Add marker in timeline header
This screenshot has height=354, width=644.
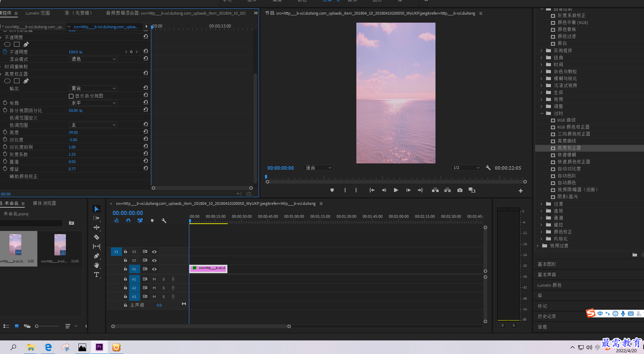[x=152, y=221]
